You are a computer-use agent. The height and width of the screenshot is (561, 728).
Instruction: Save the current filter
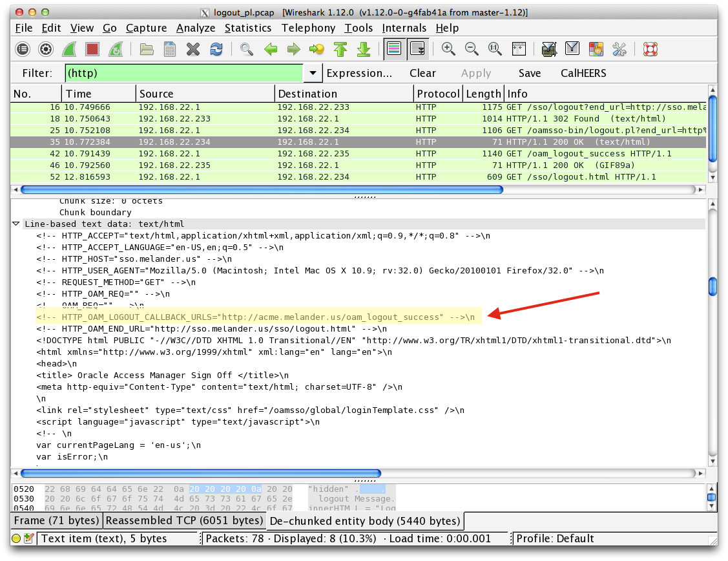(x=529, y=74)
